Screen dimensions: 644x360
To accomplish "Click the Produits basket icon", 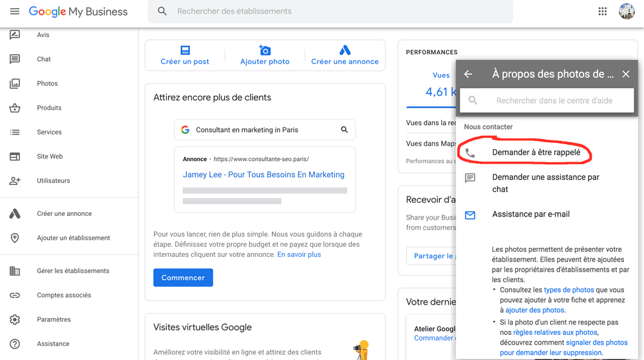I will 15,108.
